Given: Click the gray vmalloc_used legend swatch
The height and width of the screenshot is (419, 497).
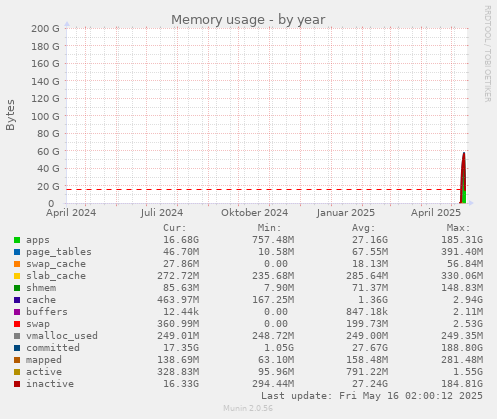Looking at the screenshot, I should click(x=17, y=336).
